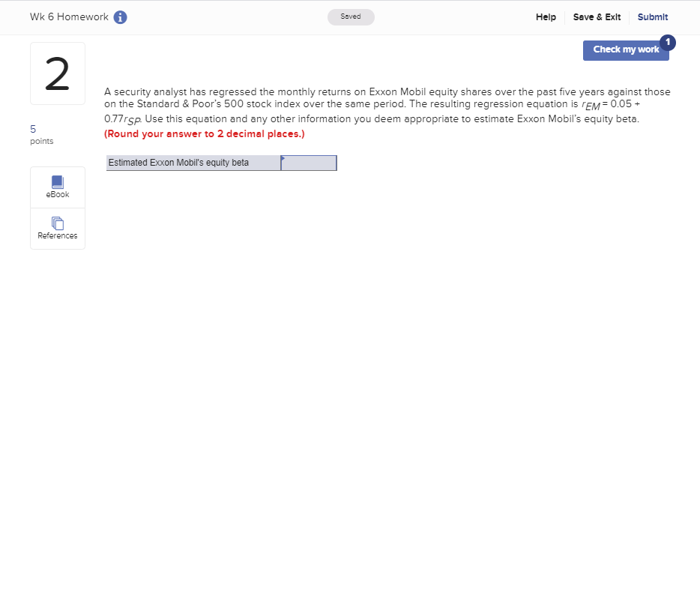This screenshot has height=593, width=700.
Task: Click Save & Exit
Action: pos(597,17)
